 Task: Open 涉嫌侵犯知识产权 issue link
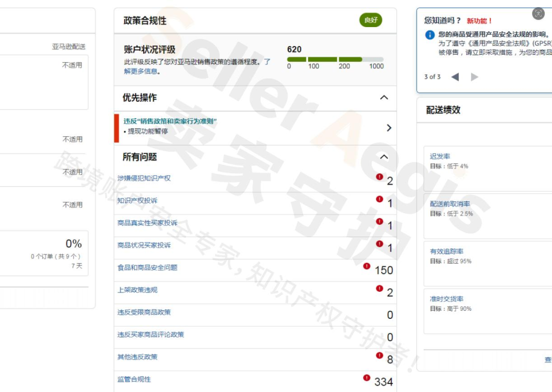tap(144, 178)
